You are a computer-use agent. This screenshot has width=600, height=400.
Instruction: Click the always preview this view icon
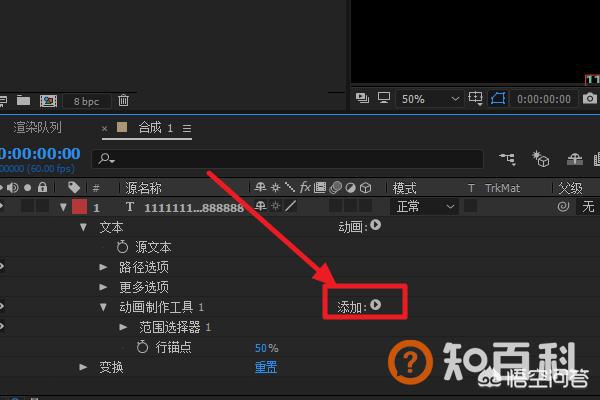[x=362, y=99]
